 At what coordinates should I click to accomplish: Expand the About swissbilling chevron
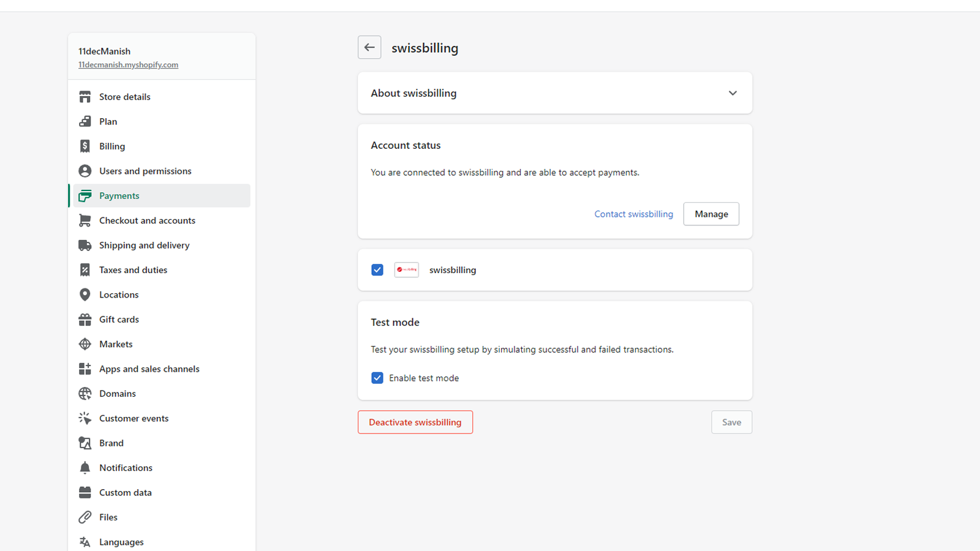coord(733,93)
